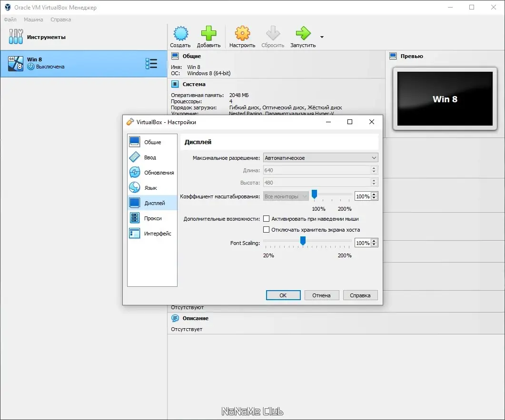Click the wrench icon in dialog title bar

coord(130,122)
